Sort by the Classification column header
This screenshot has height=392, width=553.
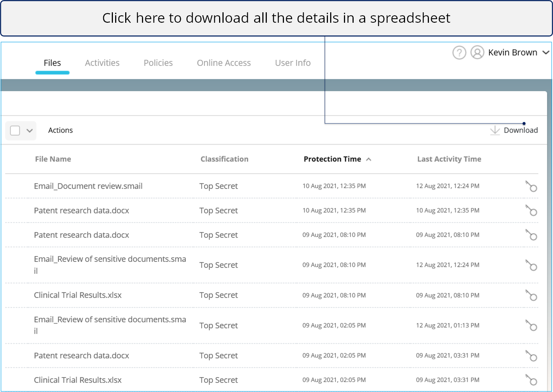pos(224,159)
